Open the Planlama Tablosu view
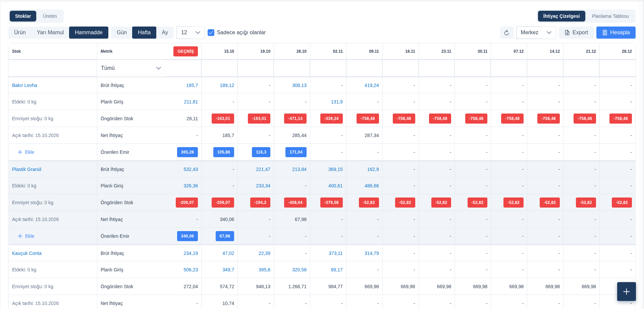The image size is (644, 309). 610,16
